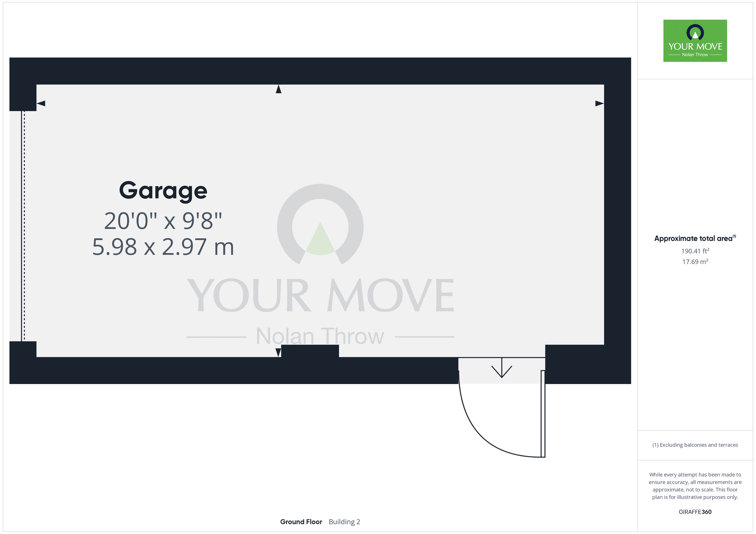756x534 pixels.
Task: Click the YOUR MOVE watermark text
Action: coord(320,296)
